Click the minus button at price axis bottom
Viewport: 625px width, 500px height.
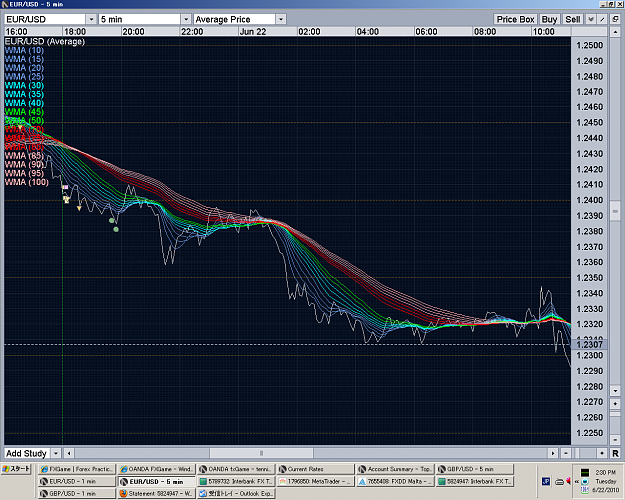tap(615, 439)
